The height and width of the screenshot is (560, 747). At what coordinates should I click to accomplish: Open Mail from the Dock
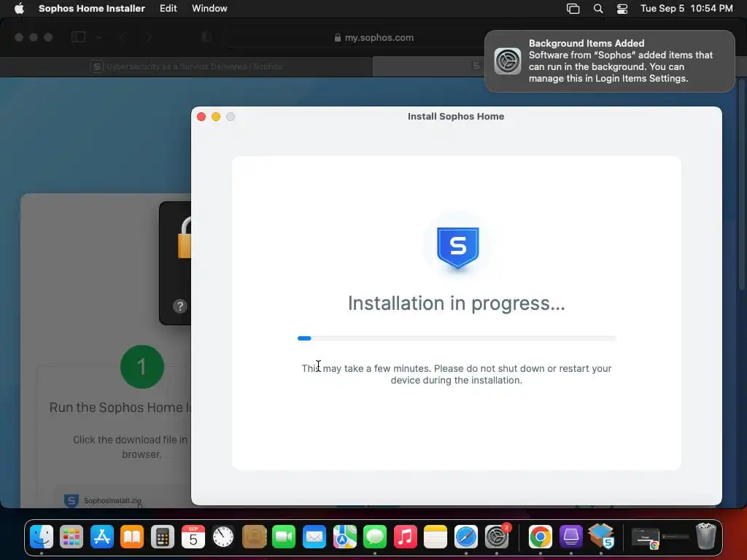(x=314, y=537)
